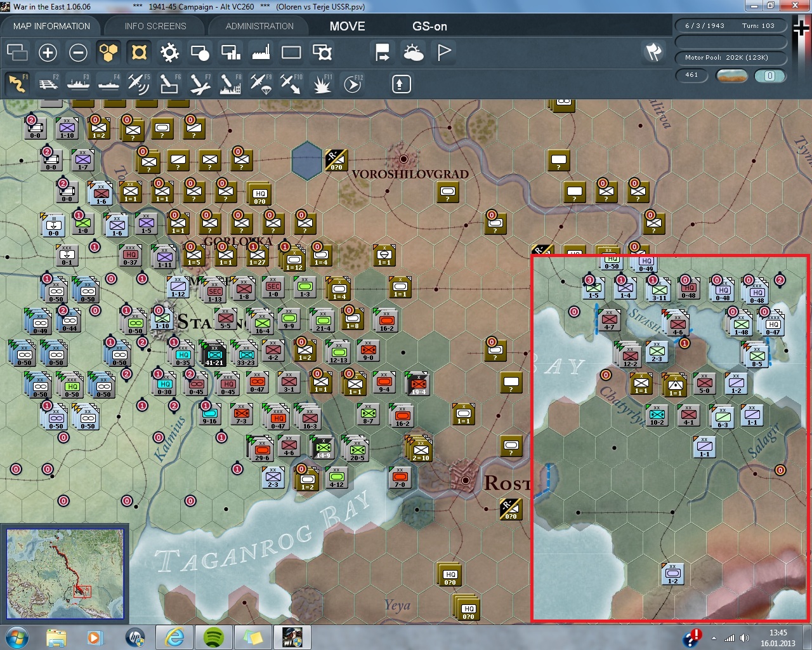Toggle the yellow unit counter frame button
Image resolution: width=812 pixels, height=650 pixels.
pos(139,52)
